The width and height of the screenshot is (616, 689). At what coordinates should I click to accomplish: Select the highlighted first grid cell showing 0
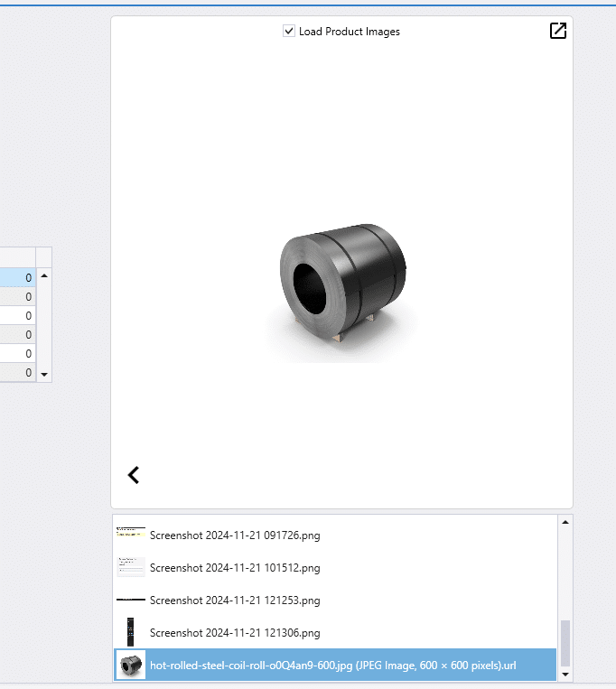pos(17,278)
